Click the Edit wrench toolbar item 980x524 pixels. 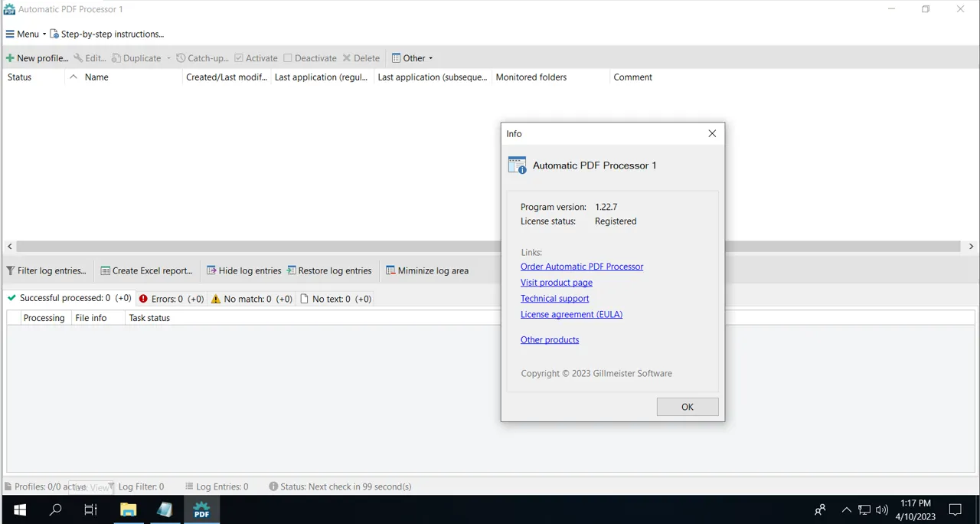pos(90,58)
